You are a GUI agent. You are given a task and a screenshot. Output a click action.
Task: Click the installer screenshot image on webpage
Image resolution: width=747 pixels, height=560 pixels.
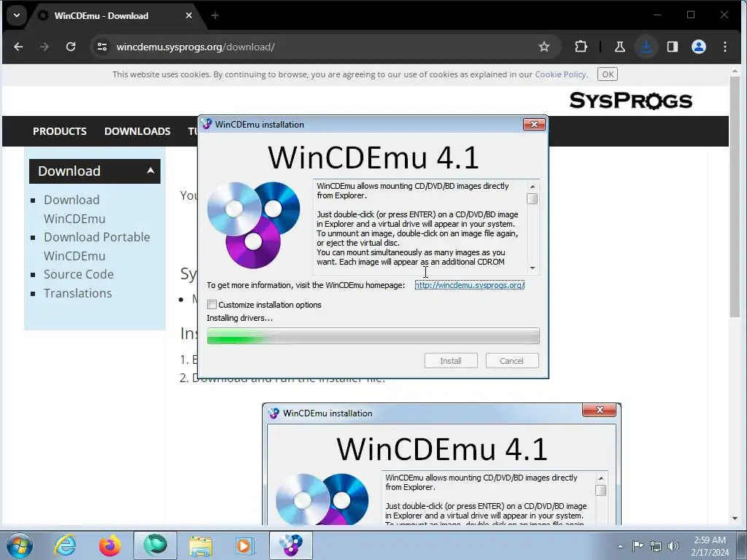[x=441, y=464]
